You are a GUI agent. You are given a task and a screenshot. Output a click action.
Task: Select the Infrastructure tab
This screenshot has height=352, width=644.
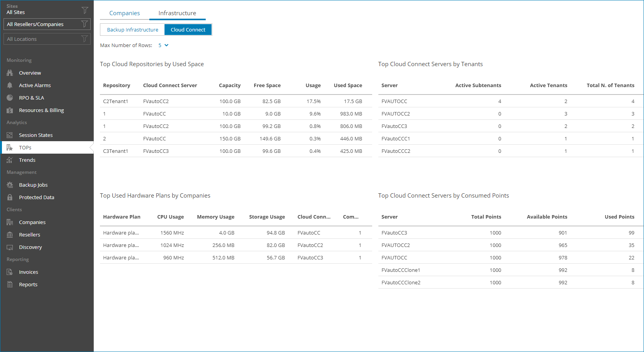tap(177, 13)
